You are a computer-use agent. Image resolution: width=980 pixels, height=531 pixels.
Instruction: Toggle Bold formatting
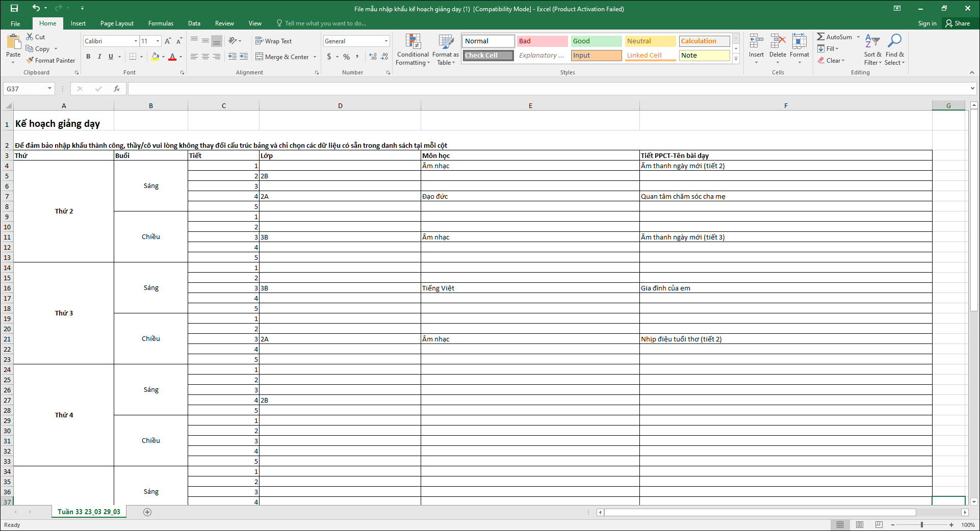pos(88,57)
